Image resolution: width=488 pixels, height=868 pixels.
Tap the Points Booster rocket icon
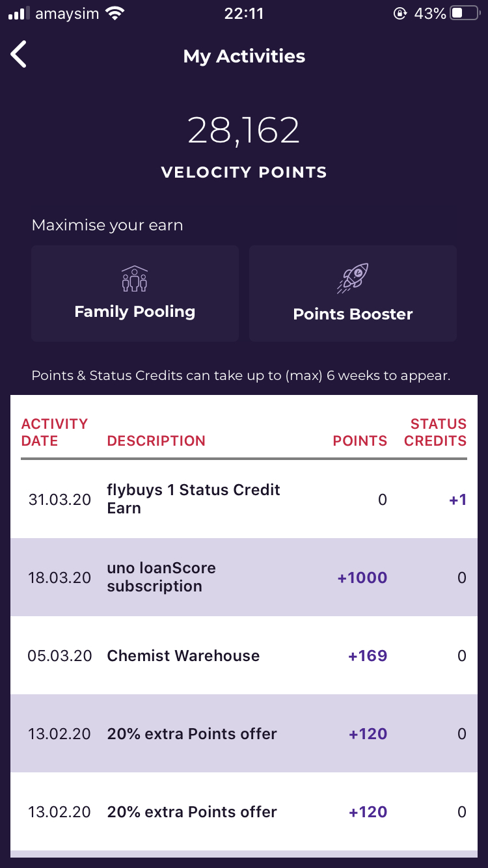(353, 278)
